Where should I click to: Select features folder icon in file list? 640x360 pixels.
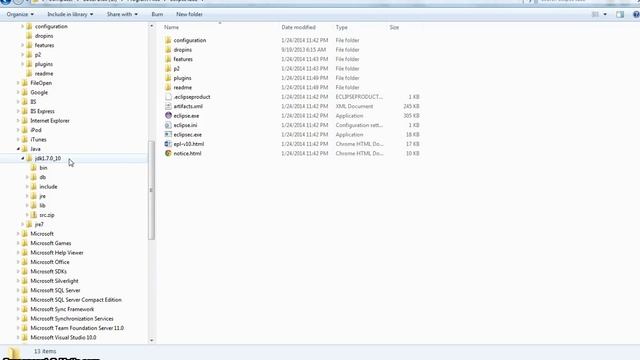(168, 59)
